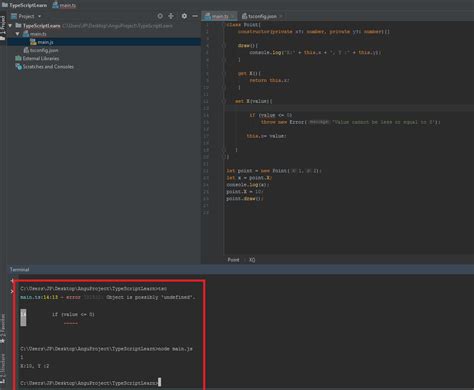Viewport: 474px width, 390px height.
Task: Click the console.log line inside draw()
Action: (x=315, y=52)
